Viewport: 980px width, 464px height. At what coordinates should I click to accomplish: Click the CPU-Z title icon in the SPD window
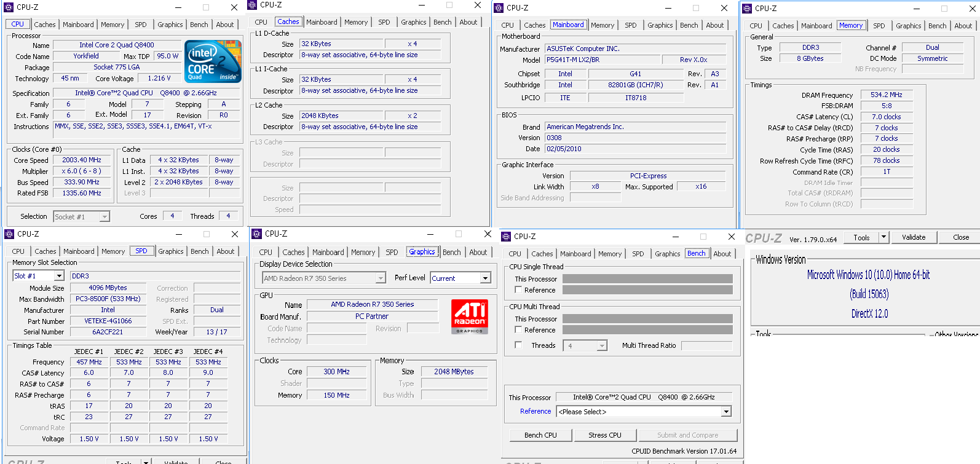tap(9, 234)
